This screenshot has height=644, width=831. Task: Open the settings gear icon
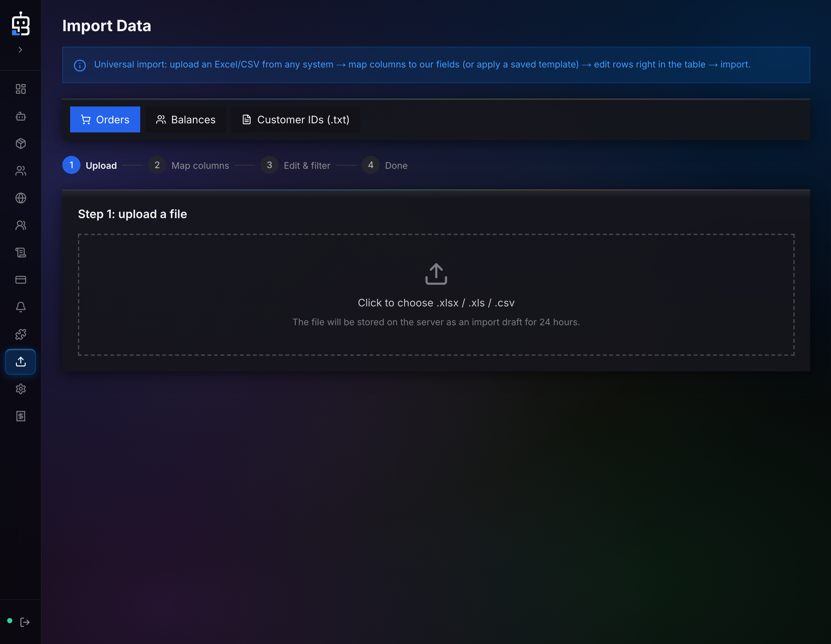click(x=20, y=389)
